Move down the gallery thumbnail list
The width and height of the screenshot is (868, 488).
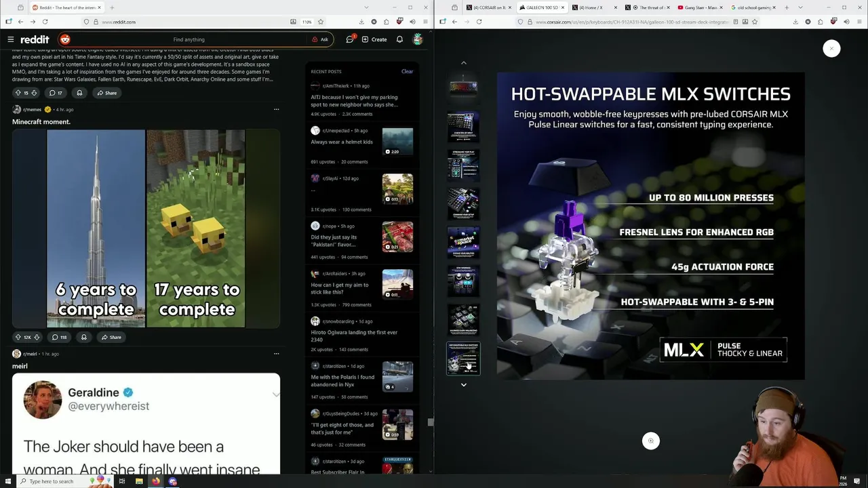464,384
